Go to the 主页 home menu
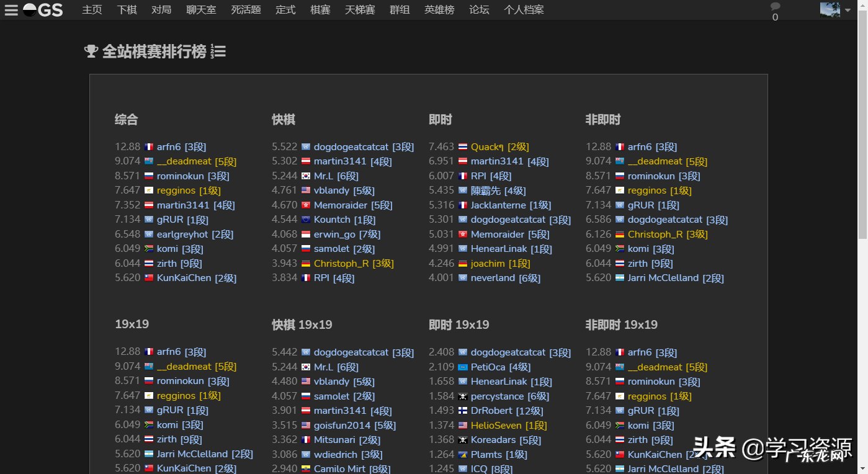 92,10
